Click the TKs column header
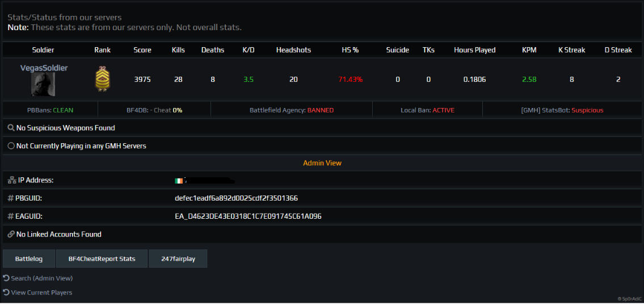644x304 pixels. tap(428, 50)
